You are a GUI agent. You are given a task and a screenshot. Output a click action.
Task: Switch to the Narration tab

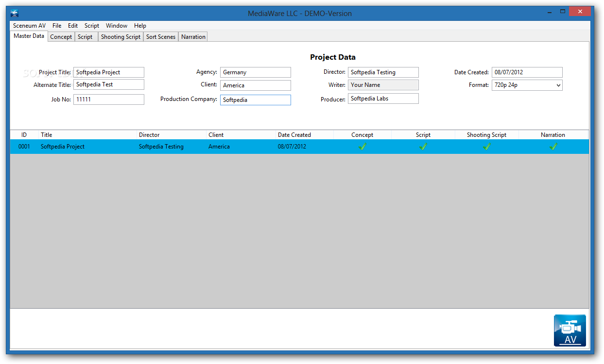point(193,37)
